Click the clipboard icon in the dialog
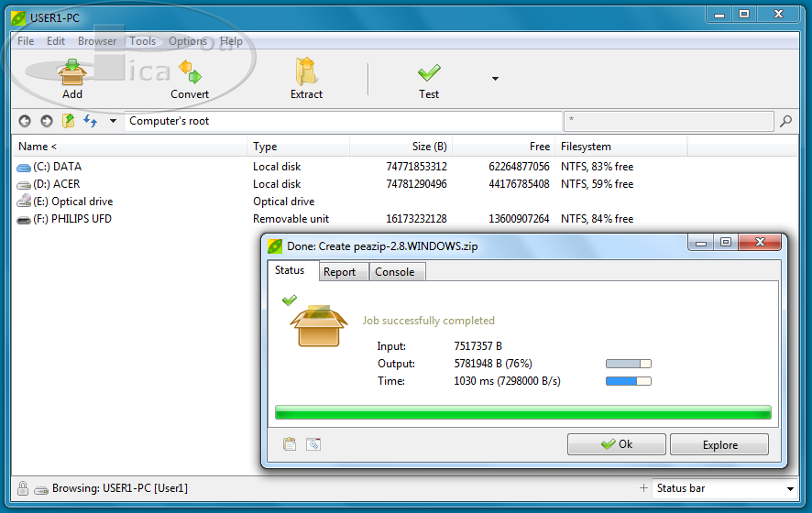Image resolution: width=812 pixels, height=513 pixels. click(x=290, y=444)
